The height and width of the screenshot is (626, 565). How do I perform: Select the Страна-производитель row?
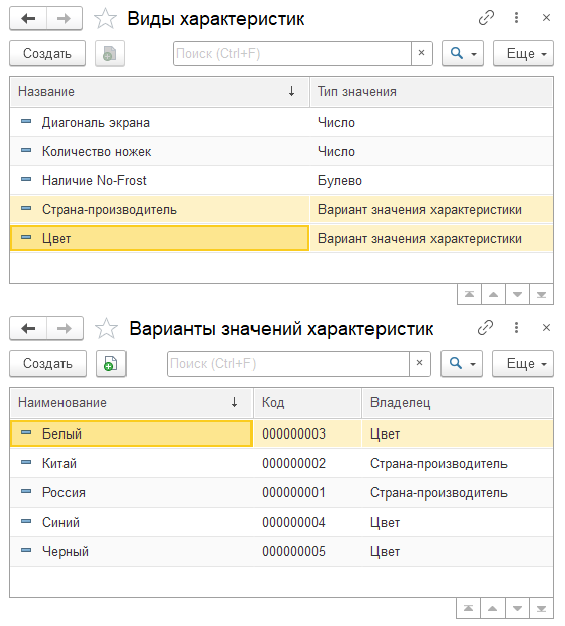pos(282,210)
